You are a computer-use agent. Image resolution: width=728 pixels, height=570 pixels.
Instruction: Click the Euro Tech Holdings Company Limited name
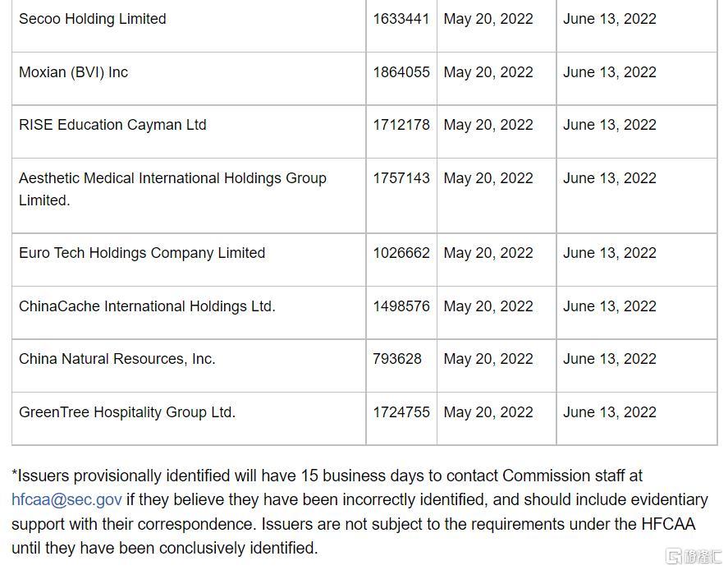tap(142, 253)
